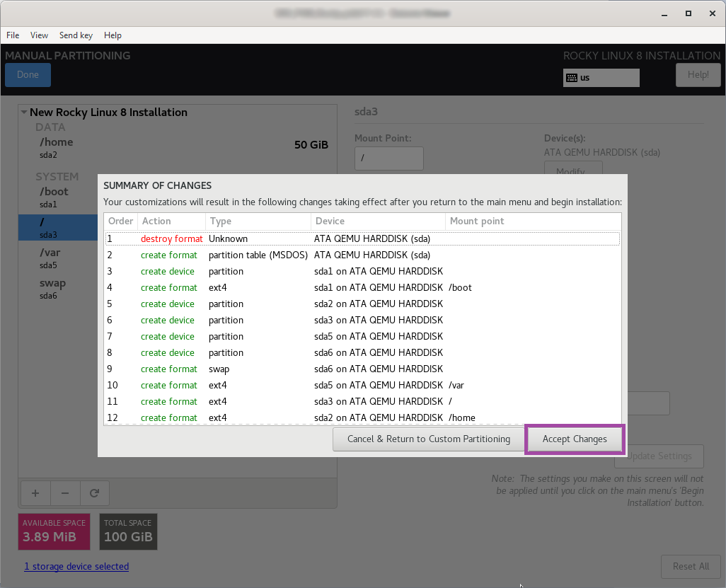Click the Type column header
726x588 pixels.
[x=258, y=221]
